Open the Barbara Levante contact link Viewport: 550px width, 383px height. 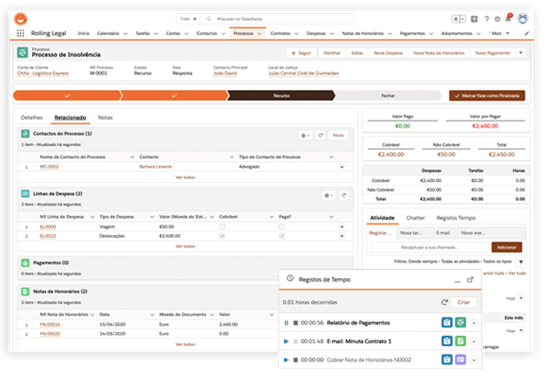tap(156, 167)
